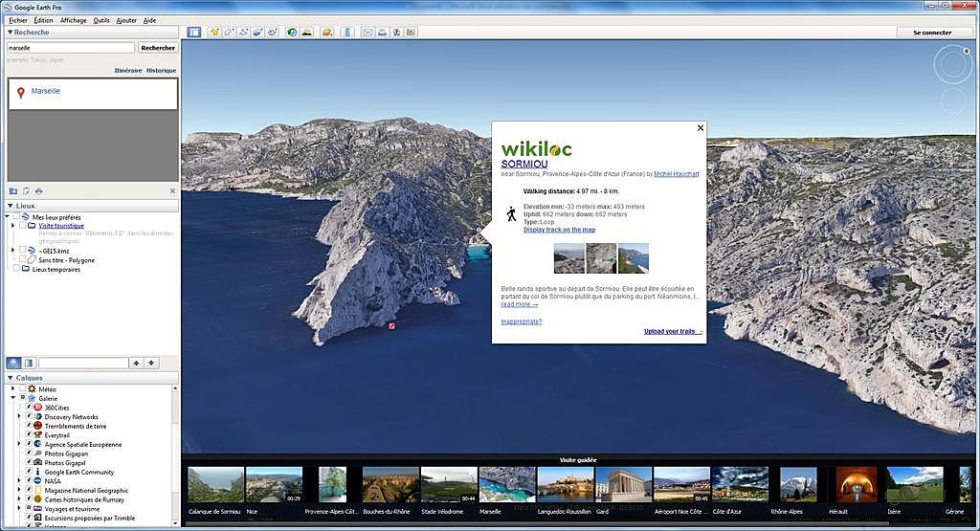980x531 pixels.
Task: Click the Calques panel vertical scrollbar
Action: tap(175, 454)
